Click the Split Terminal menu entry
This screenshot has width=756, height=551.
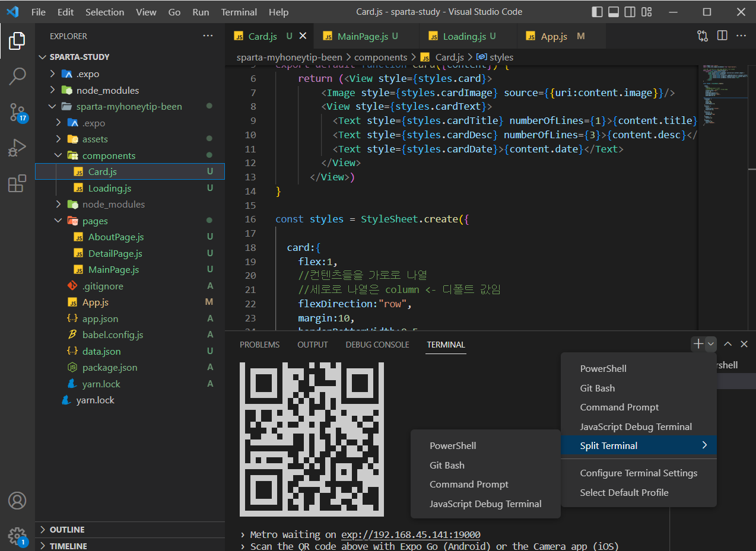coord(639,445)
